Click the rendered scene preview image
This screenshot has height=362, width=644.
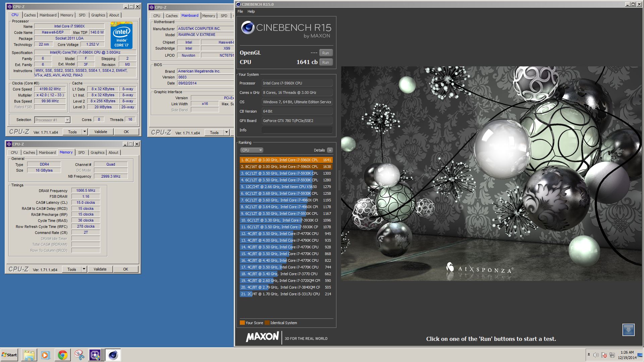(492, 173)
